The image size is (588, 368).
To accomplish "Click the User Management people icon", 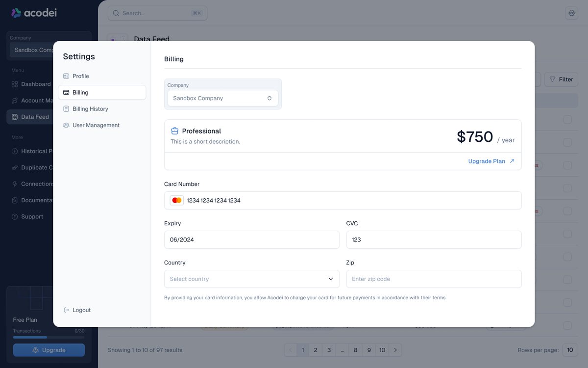I will point(66,125).
